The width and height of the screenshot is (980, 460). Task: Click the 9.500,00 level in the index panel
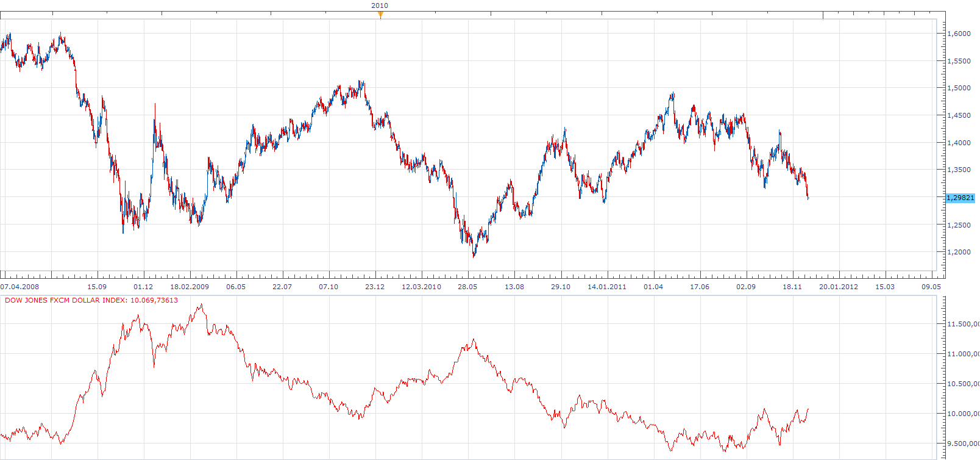pos(963,444)
